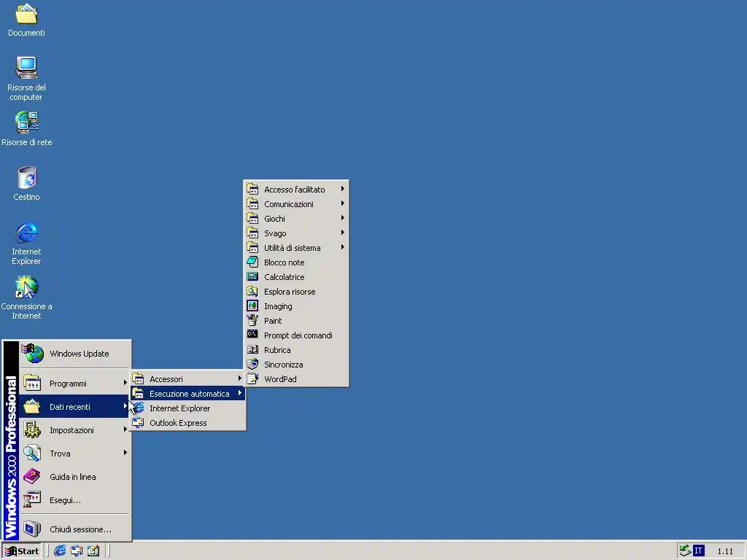Click the IT language indicator in tray
Viewport: 747px width, 560px height.
tap(698, 551)
